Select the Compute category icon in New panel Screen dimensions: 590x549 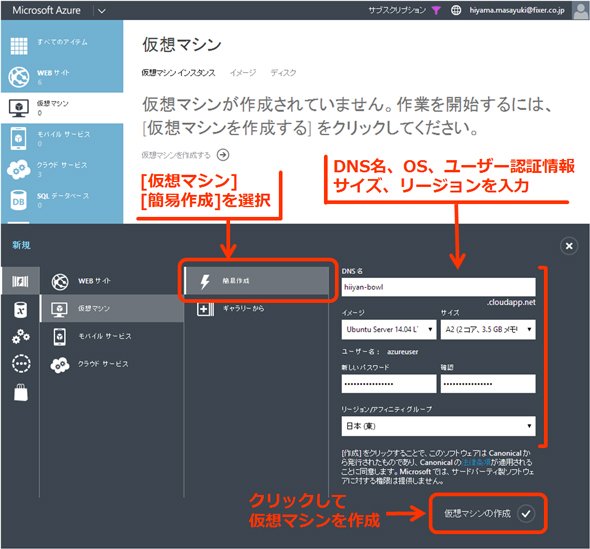(20, 281)
